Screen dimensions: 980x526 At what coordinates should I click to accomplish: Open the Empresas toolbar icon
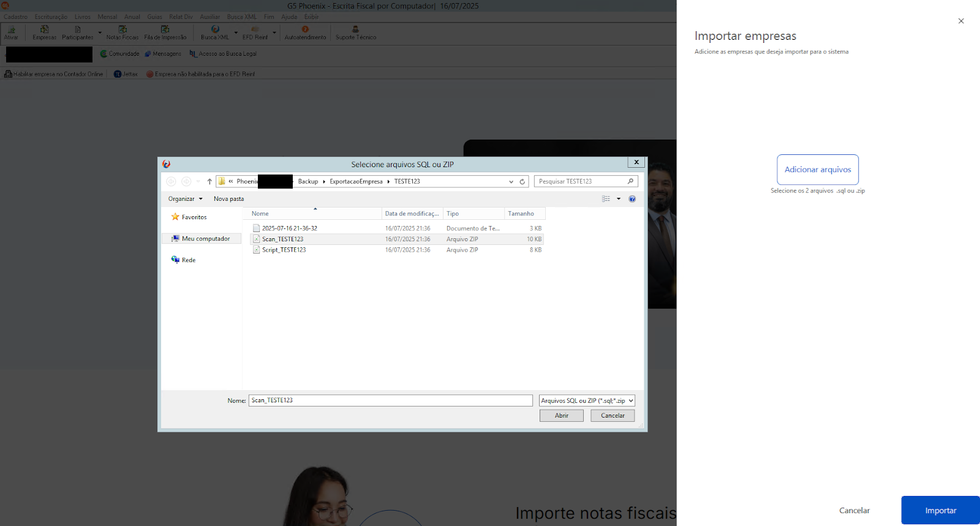[44, 32]
